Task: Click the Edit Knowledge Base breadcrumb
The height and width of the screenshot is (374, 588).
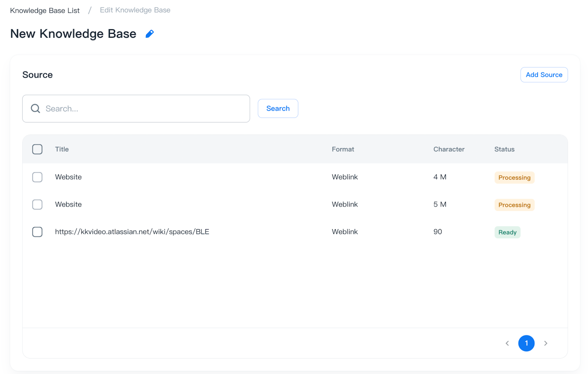Action: [135, 10]
